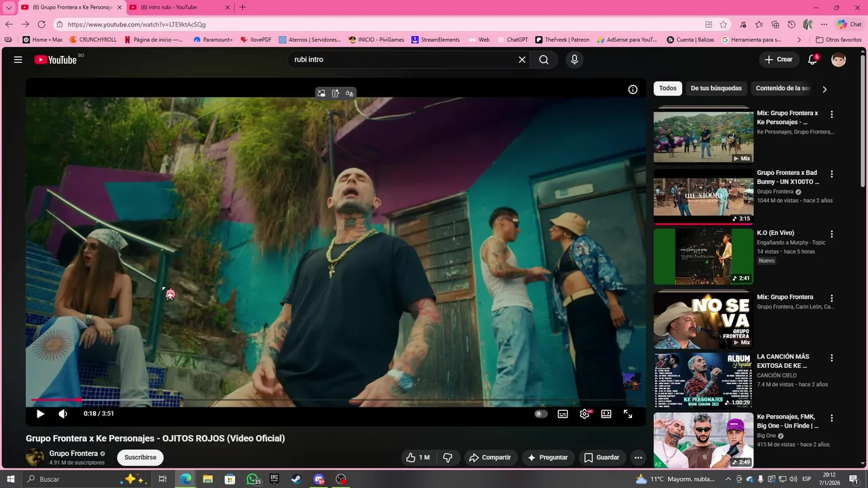Open Mix: Grupo Frontera x Ke Personajes thumbnail

703,136
